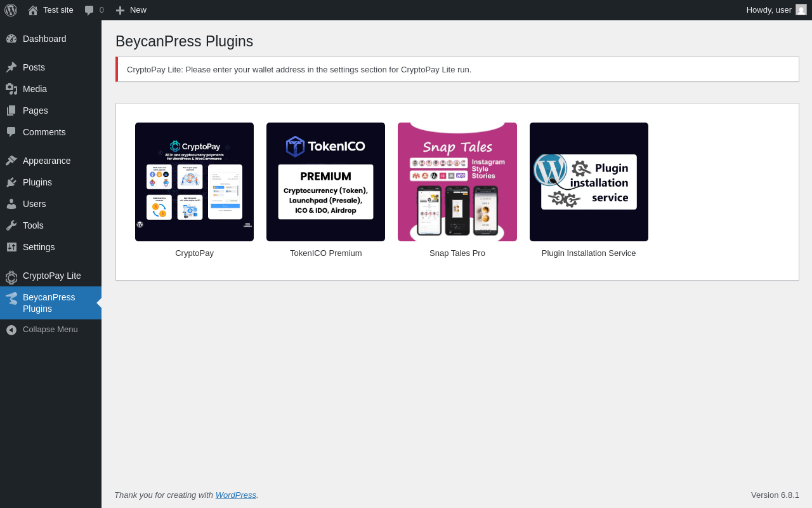The width and height of the screenshot is (812, 508).
Task: Click the TokenICO Premium caption
Action: [x=326, y=253]
